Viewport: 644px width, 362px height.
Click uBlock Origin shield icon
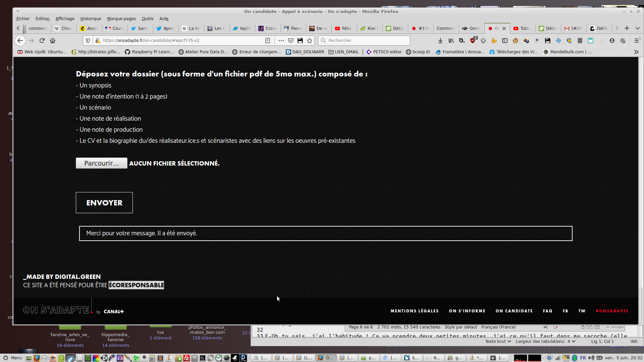(473, 41)
